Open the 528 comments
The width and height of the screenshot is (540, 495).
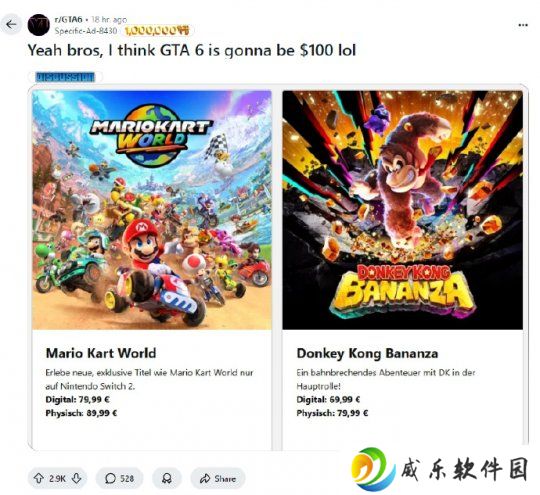pos(119,478)
